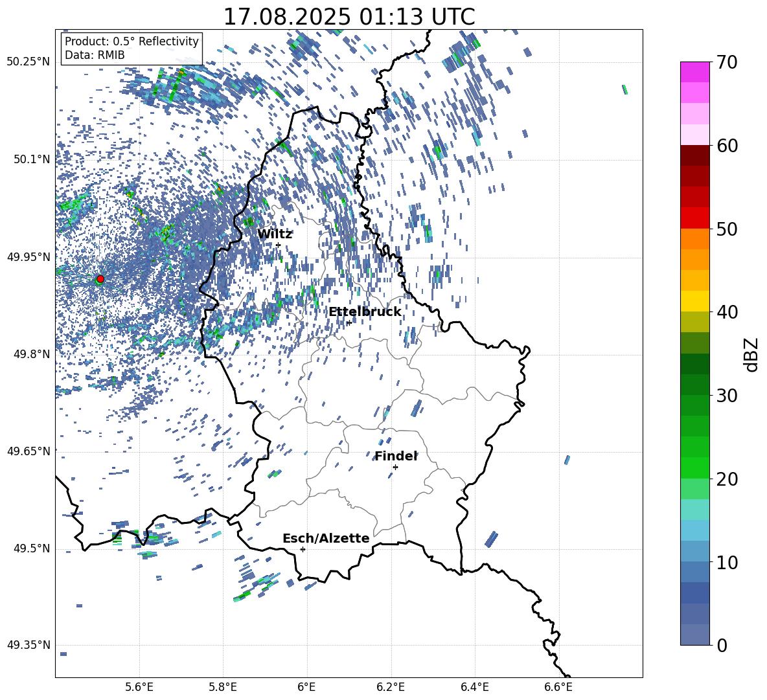This screenshot has height=700, width=767.
Task: Click the Findel city label
Action: [x=396, y=456]
